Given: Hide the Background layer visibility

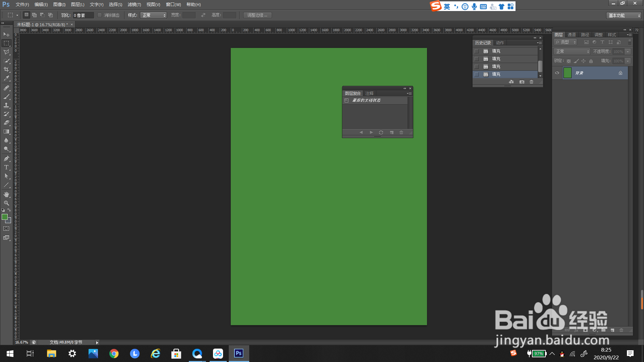Looking at the screenshot, I should 557,73.
